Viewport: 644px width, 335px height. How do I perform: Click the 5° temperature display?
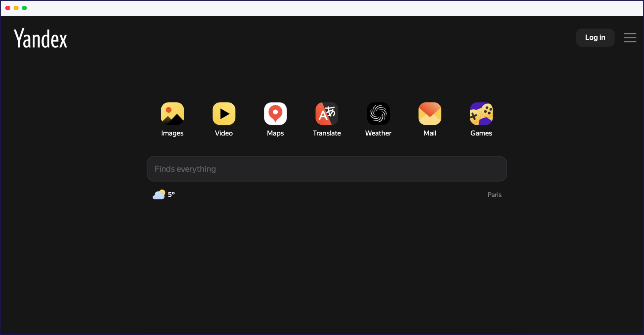pos(171,195)
